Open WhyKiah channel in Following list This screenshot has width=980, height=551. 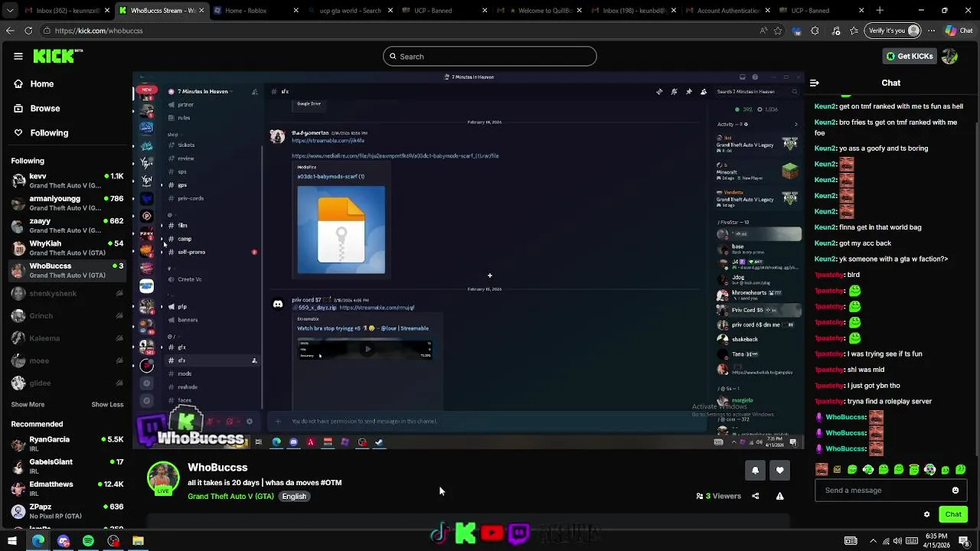tap(67, 248)
